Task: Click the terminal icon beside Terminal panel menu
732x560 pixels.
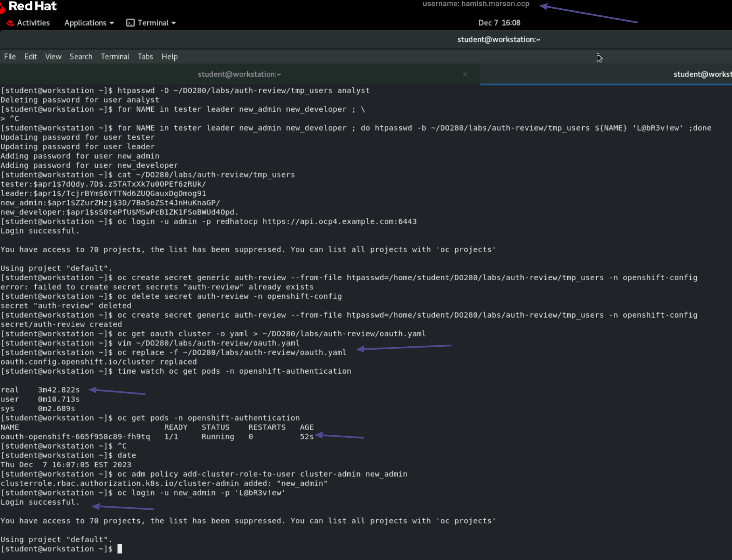Action: [129, 23]
